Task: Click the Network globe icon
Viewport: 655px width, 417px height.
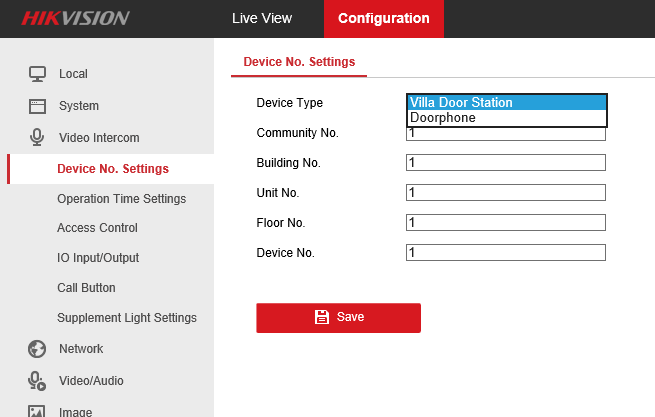Action: coord(37,348)
